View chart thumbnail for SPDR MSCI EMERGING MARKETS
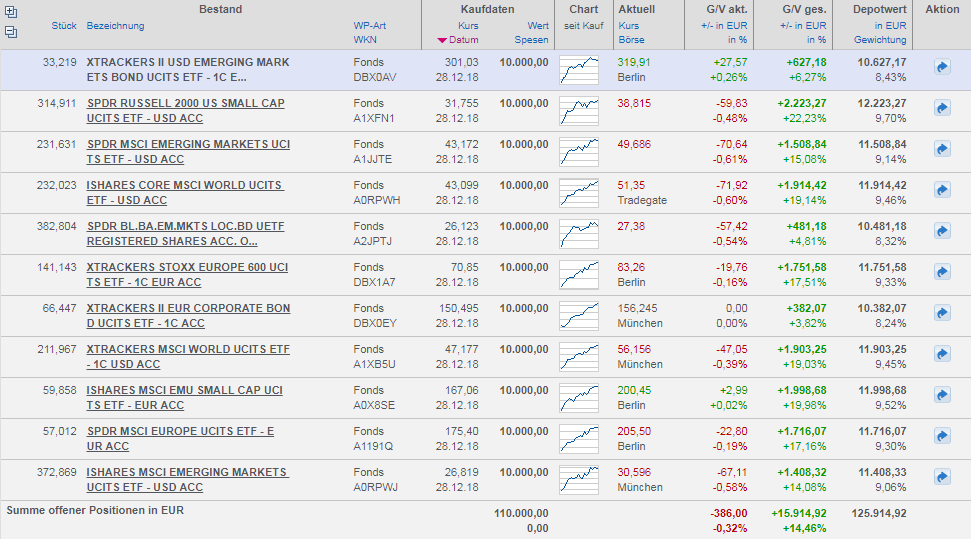Viewport: 971px width, 539px height. [x=579, y=152]
